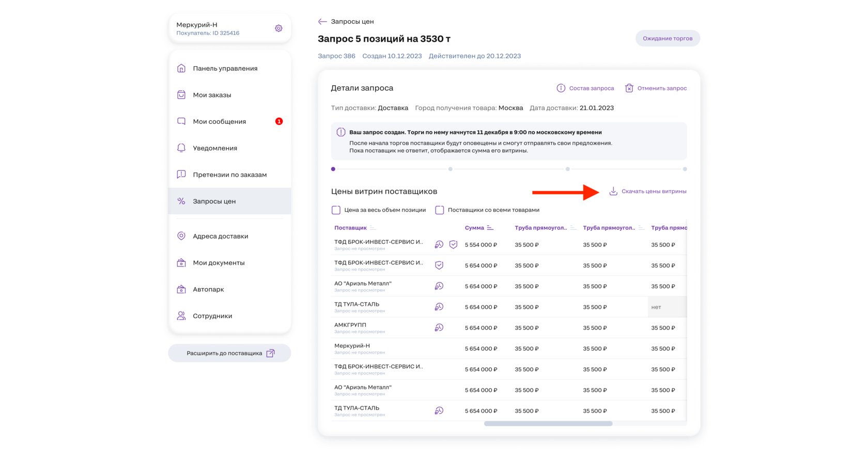Screen dimensions: 868x456
Task: Sort by Поставщик using its sort icon
Action: pos(373,228)
